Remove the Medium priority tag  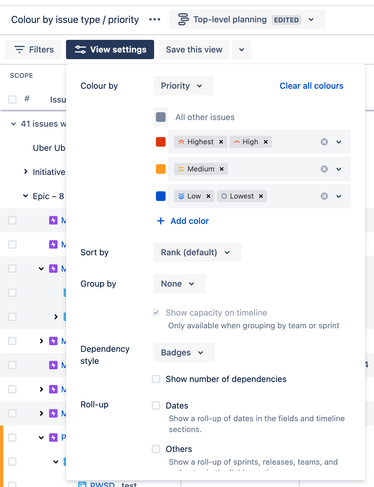tap(221, 169)
